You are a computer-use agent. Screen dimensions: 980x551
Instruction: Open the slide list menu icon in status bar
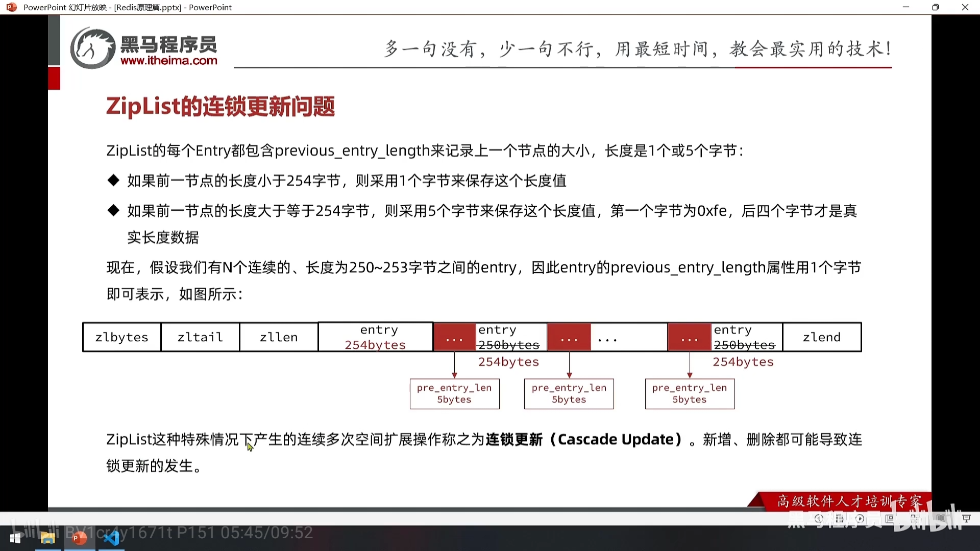point(840,518)
